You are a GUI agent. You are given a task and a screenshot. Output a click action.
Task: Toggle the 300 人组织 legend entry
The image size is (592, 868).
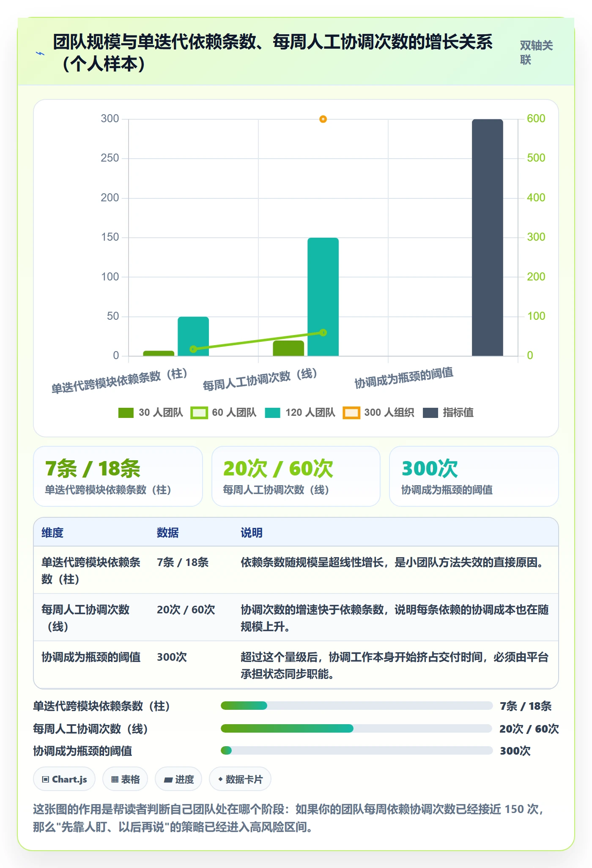point(378,412)
